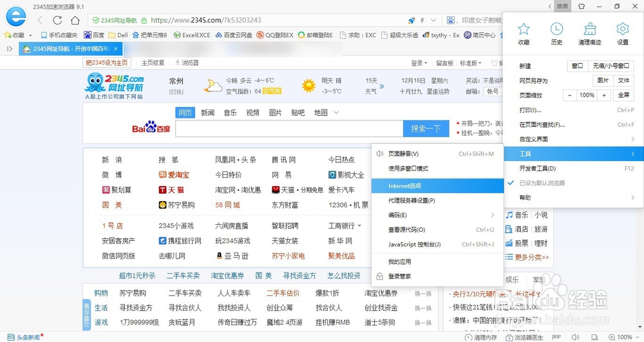Click the 窗口 new window button
644x342 pixels.
pyautogui.click(x=578, y=66)
